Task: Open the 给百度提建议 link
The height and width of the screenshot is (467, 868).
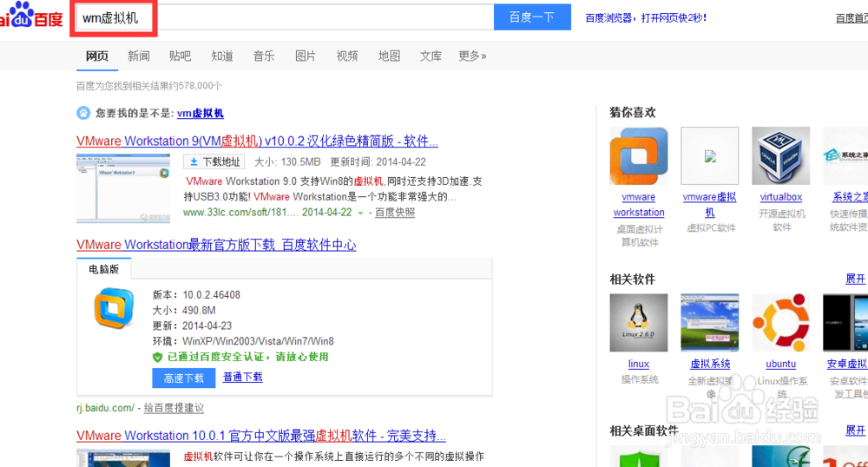Action: 174,408
